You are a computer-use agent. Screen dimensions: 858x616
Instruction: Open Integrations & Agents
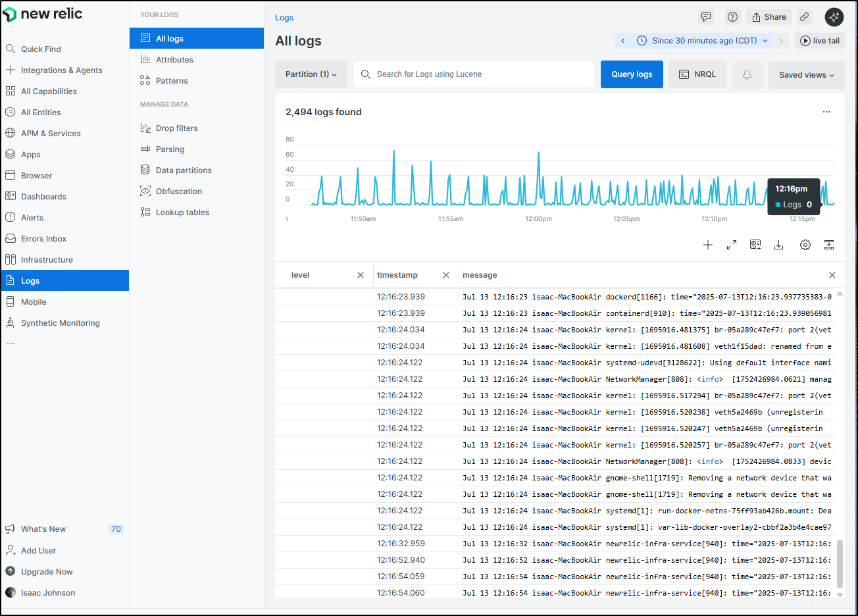click(65, 70)
